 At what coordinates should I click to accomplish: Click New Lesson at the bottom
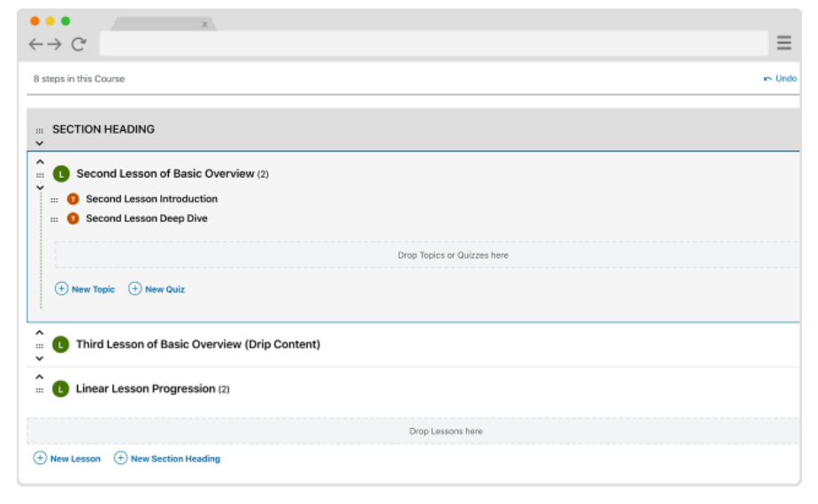[x=67, y=459]
